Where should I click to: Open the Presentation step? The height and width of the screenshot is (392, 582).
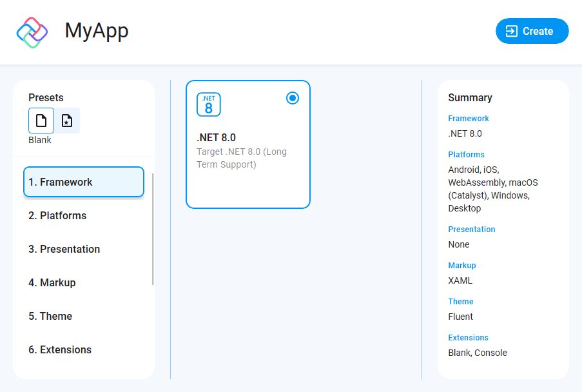coord(64,249)
